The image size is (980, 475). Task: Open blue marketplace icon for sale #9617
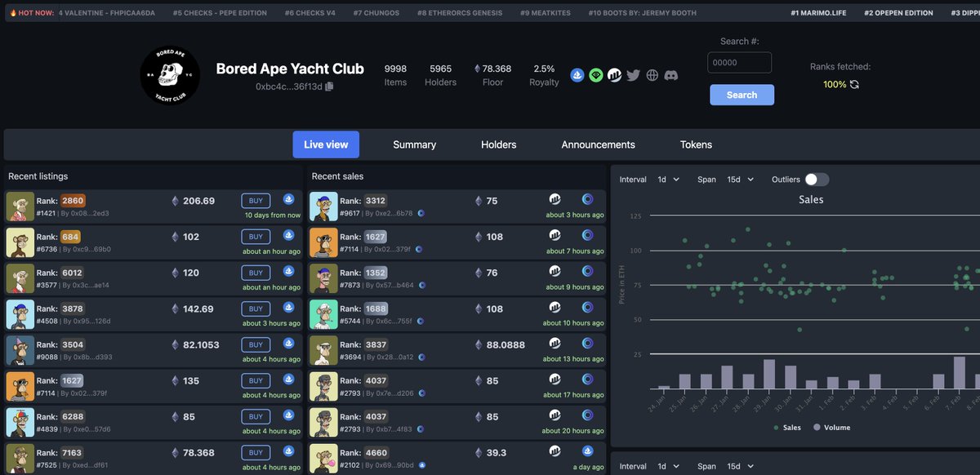tap(587, 199)
